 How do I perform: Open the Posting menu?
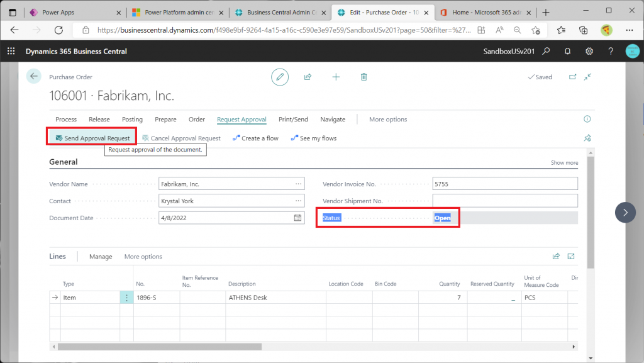132,120
